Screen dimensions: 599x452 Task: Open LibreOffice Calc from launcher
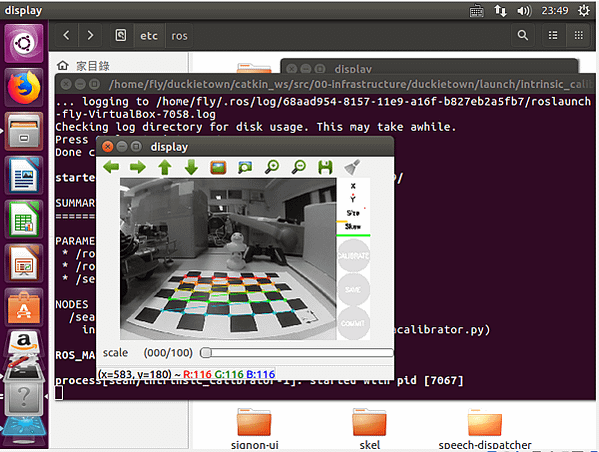pyautogui.click(x=24, y=219)
